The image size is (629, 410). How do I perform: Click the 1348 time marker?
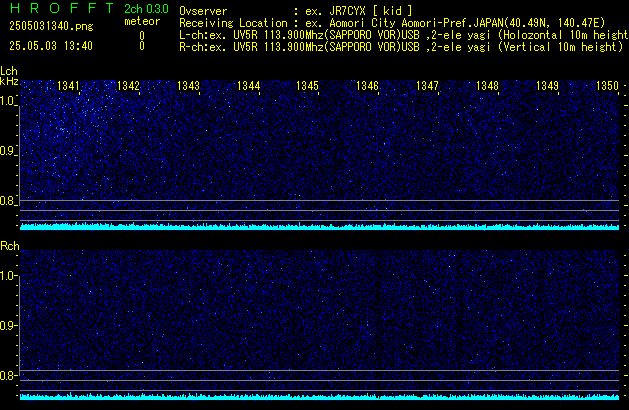click(x=487, y=85)
